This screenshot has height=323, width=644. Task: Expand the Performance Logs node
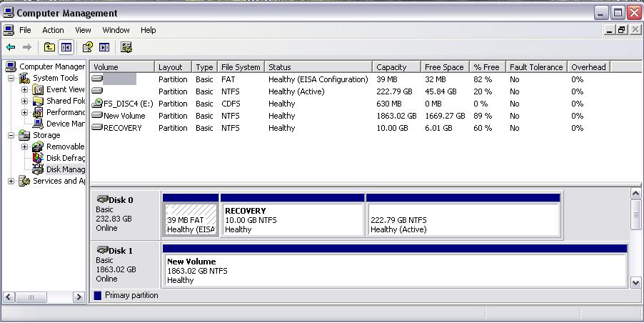tap(25, 113)
